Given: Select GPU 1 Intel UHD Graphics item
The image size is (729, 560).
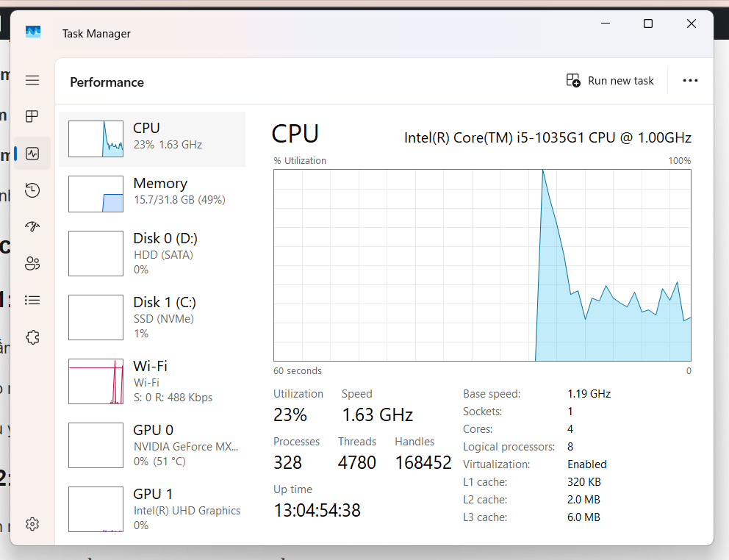Looking at the screenshot, I should pos(152,509).
